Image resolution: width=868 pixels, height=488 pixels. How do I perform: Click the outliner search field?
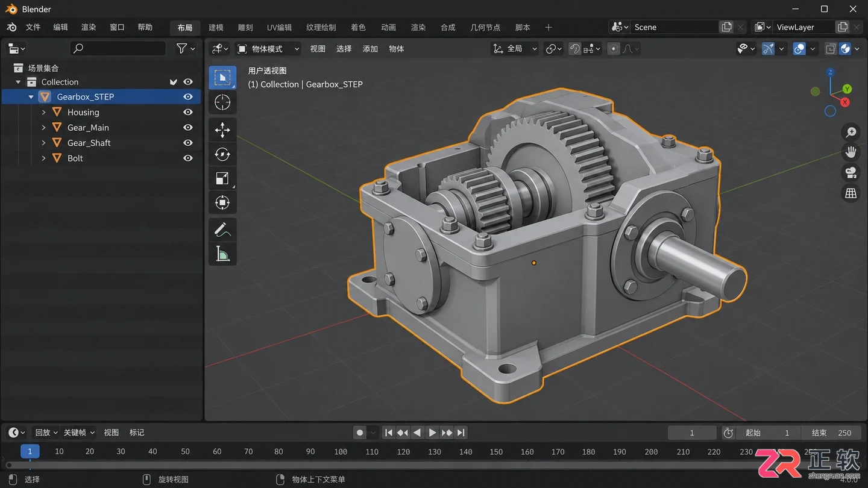pos(118,48)
